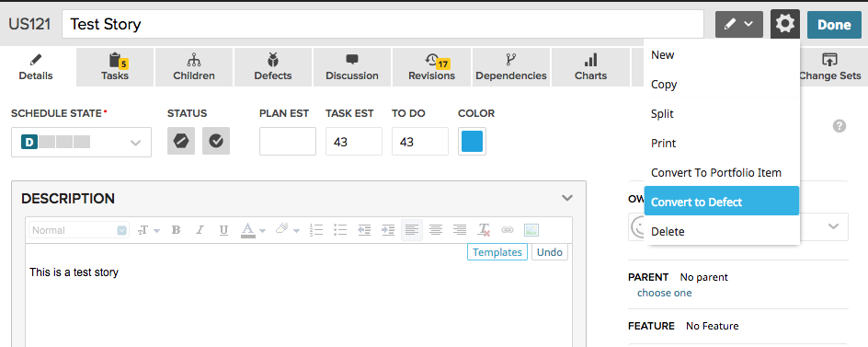Viewport: 868px width, 347px height.
Task: Click the Done button
Action: [x=834, y=24]
